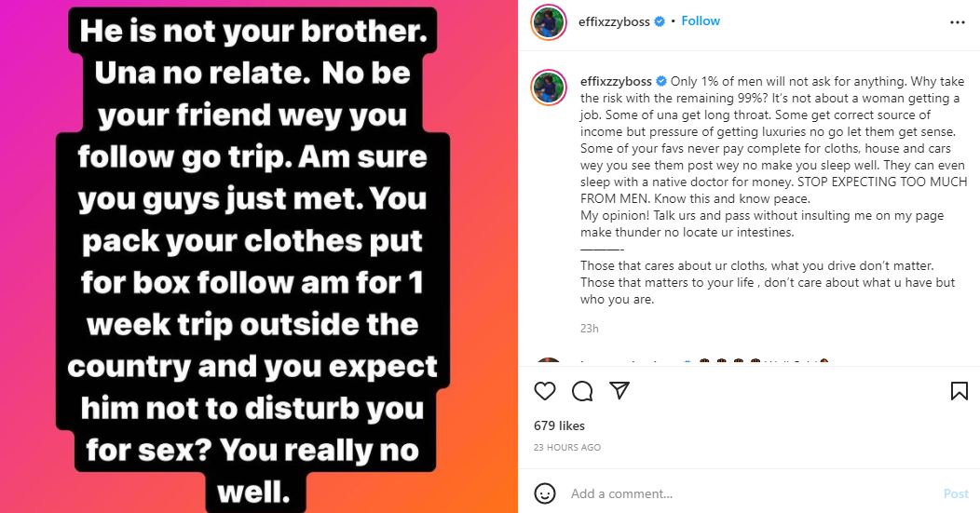Click the verified badge next to header username

[x=659, y=21]
